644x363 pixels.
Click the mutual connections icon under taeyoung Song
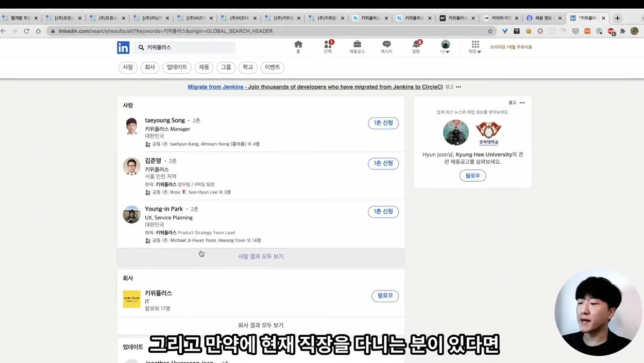pos(148,144)
